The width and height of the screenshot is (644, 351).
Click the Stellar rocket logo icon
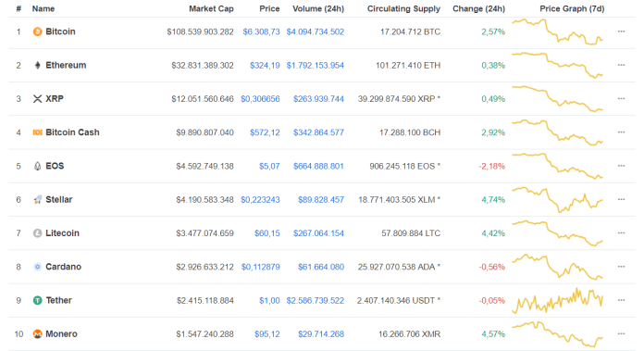[37, 200]
